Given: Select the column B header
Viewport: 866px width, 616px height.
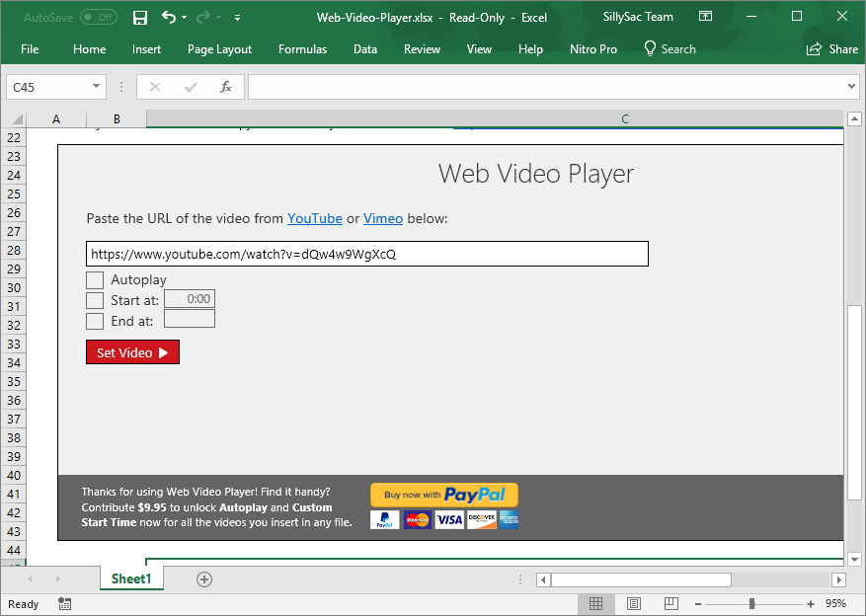Looking at the screenshot, I should (x=117, y=118).
